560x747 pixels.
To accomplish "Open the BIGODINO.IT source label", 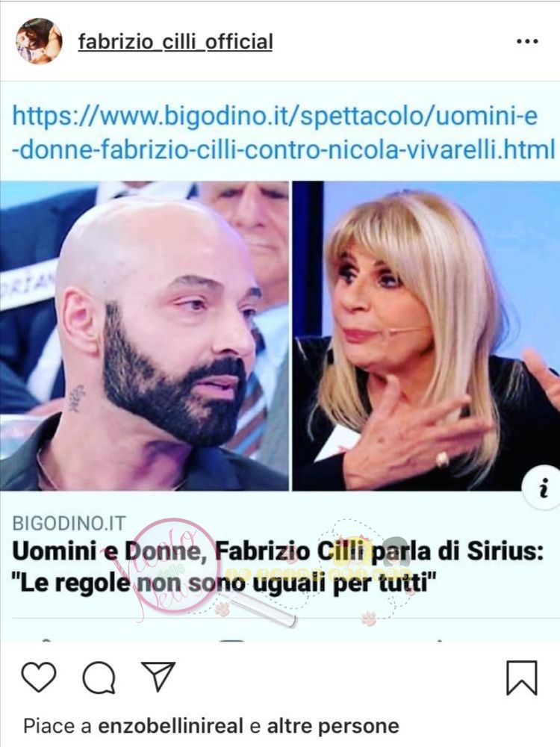I will click(69, 523).
